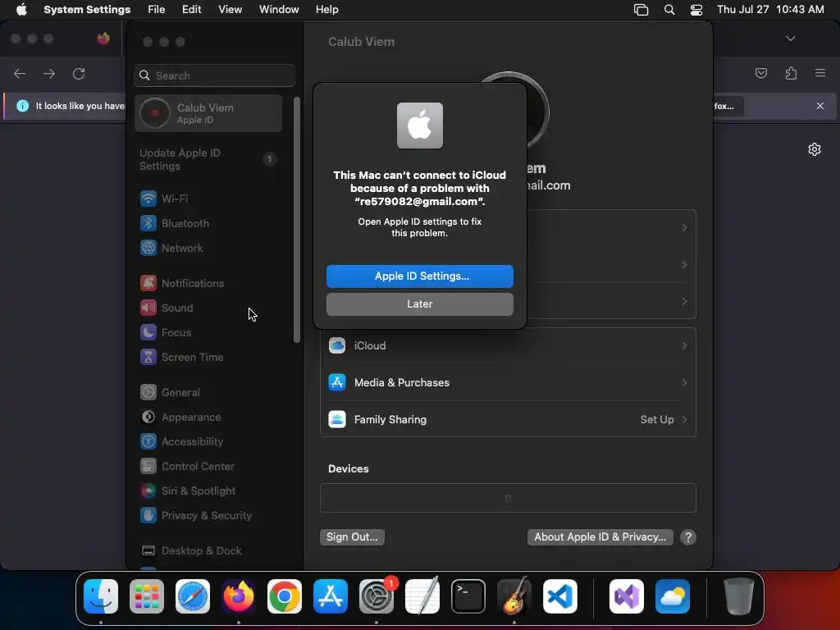Reload the page in Firefox
The width and height of the screenshot is (840, 630).
79,73
